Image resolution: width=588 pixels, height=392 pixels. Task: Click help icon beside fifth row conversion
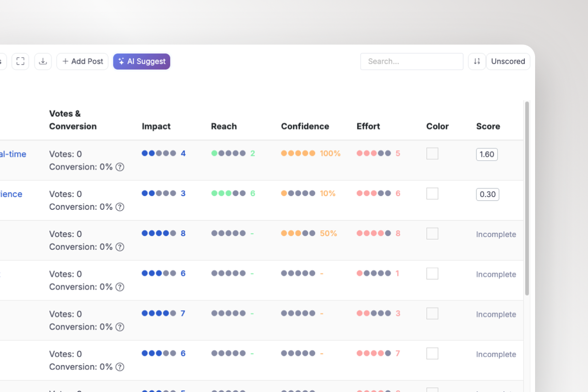point(120,327)
